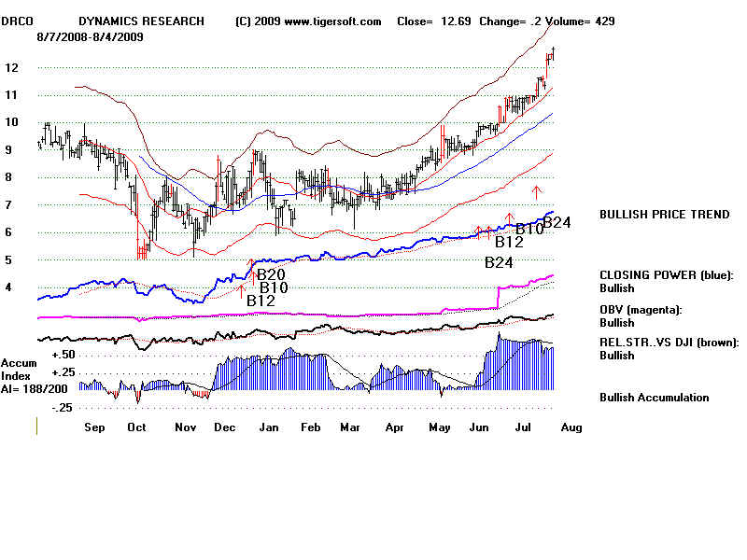Click the Jan month label

[269, 427]
